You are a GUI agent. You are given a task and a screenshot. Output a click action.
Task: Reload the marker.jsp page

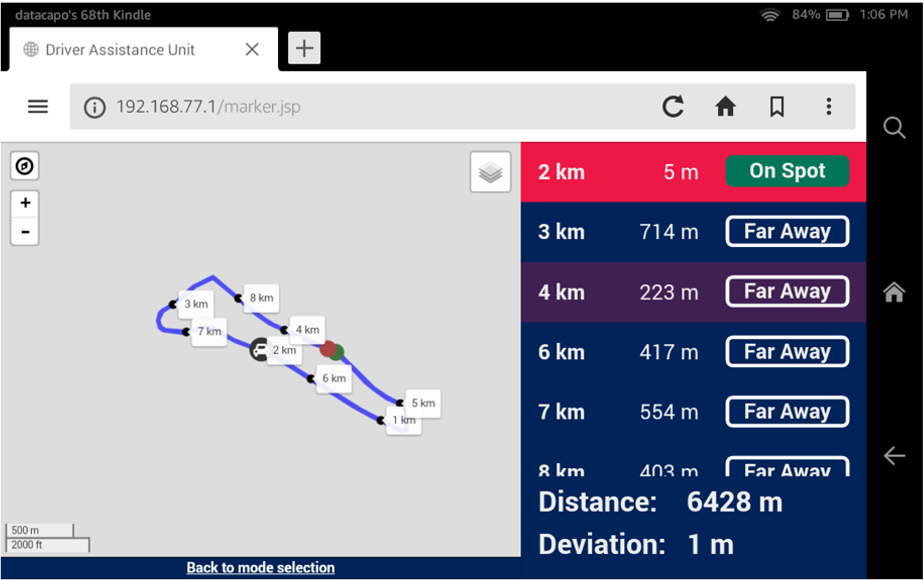pos(672,107)
